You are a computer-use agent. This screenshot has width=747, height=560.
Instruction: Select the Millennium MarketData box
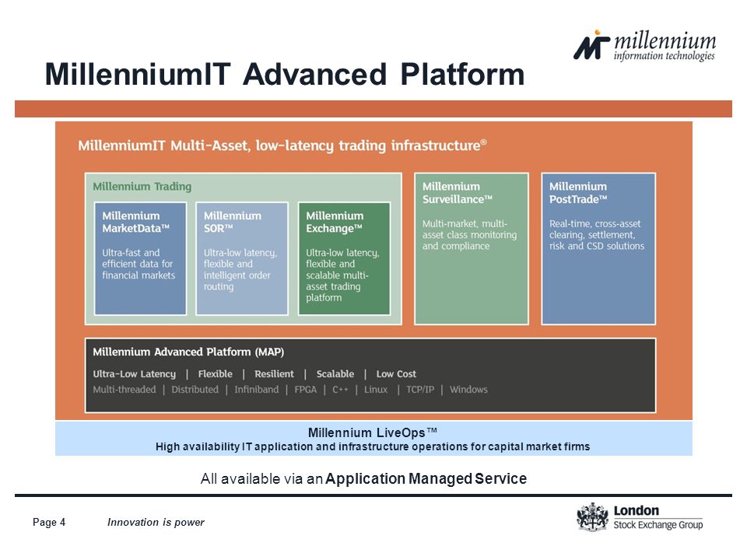tap(140, 258)
